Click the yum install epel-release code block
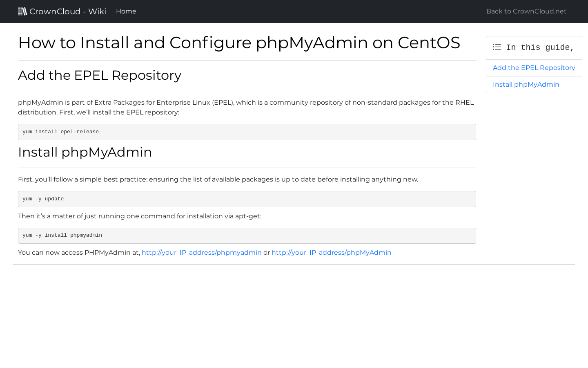Viewport: 588px width, 368px height. pyautogui.click(x=247, y=132)
